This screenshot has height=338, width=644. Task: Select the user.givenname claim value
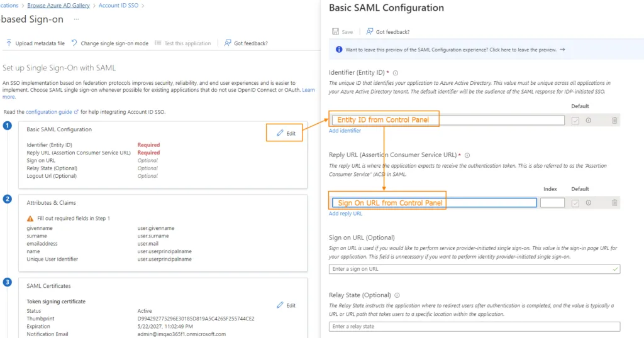(x=156, y=228)
